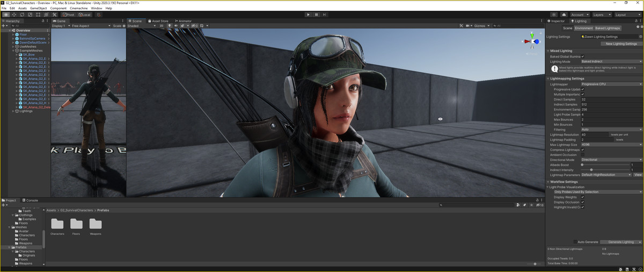Image resolution: width=644 pixels, height=272 pixels.
Task: Click New Lighting Settings button
Action: pyautogui.click(x=621, y=44)
